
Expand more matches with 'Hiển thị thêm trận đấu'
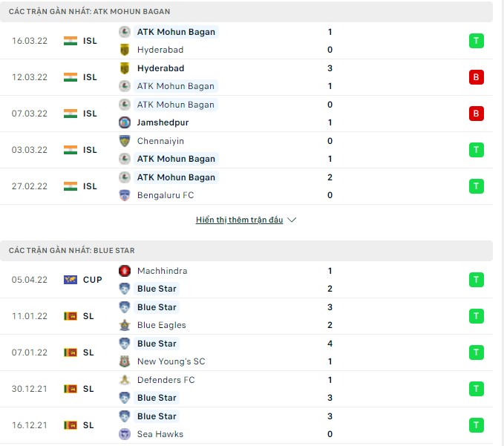[x=246, y=220]
